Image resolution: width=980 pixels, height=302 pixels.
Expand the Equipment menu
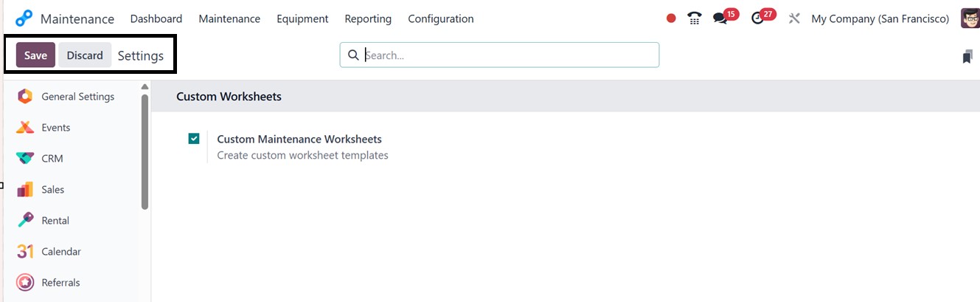302,18
